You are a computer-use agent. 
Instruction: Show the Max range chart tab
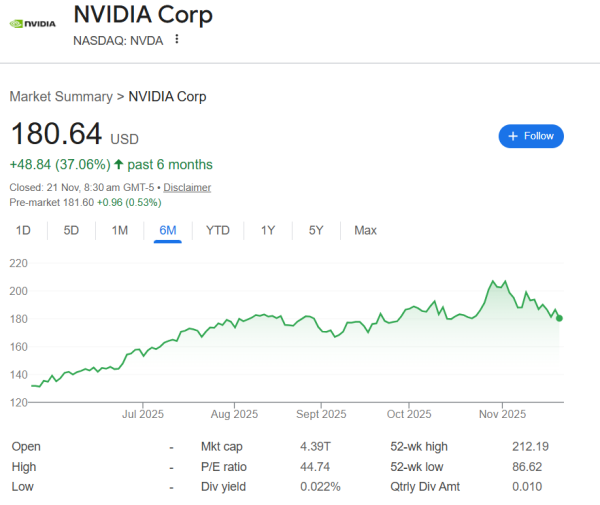click(365, 230)
